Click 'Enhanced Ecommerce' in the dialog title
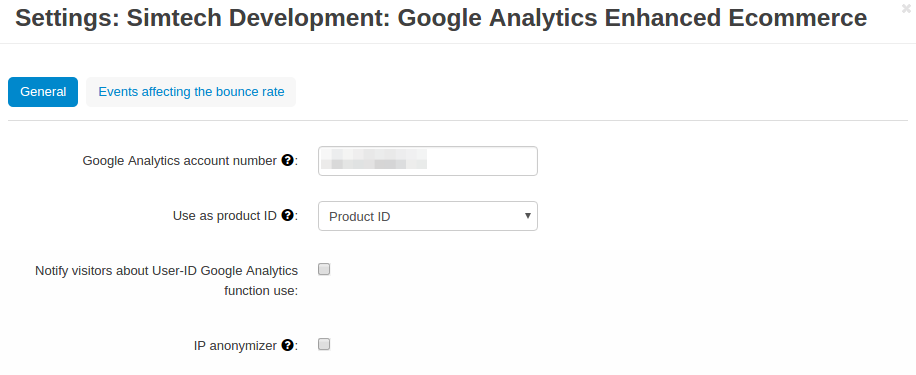Screen dimensions: 916x375 tap(736, 18)
